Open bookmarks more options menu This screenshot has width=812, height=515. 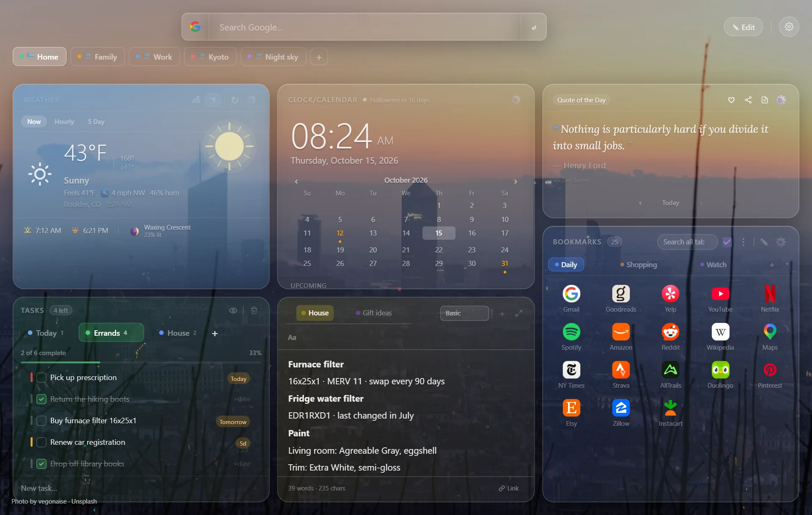click(743, 242)
